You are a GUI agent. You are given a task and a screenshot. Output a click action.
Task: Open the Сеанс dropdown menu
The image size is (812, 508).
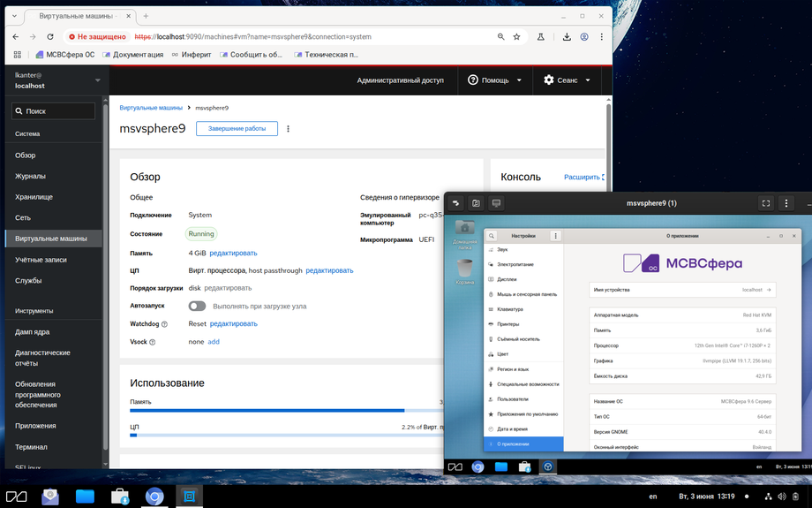[x=567, y=80]
